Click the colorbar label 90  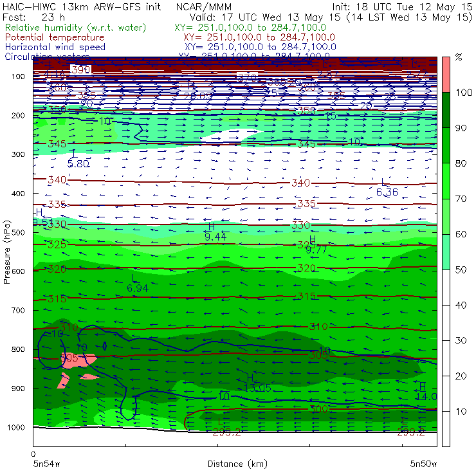[461, 128]
